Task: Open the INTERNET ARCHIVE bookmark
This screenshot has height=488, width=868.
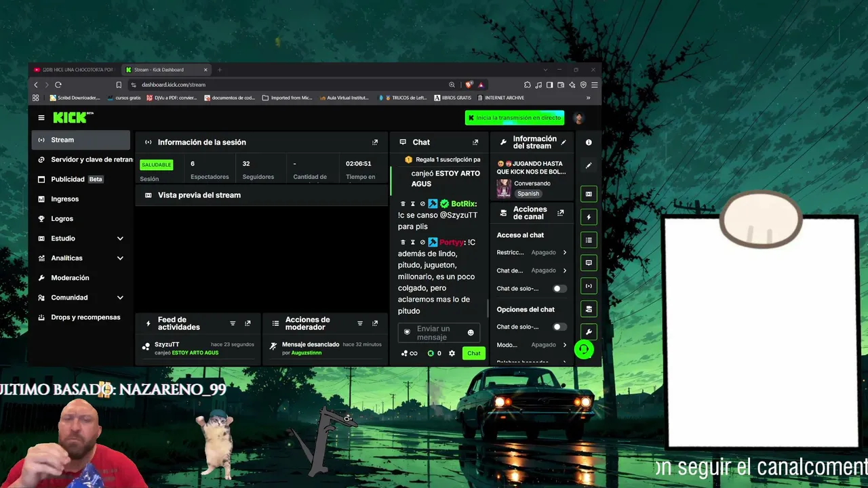Action: tap(500, 98)
